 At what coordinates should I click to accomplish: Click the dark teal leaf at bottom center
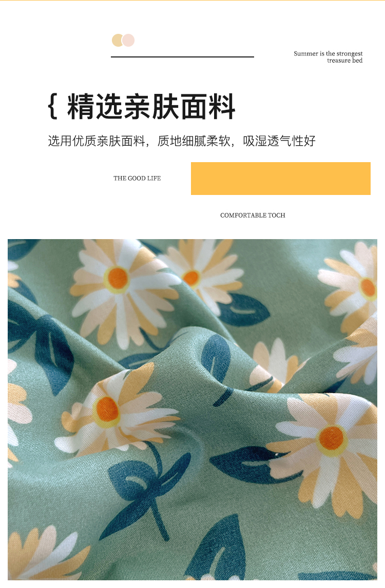(x=221, y=547)
